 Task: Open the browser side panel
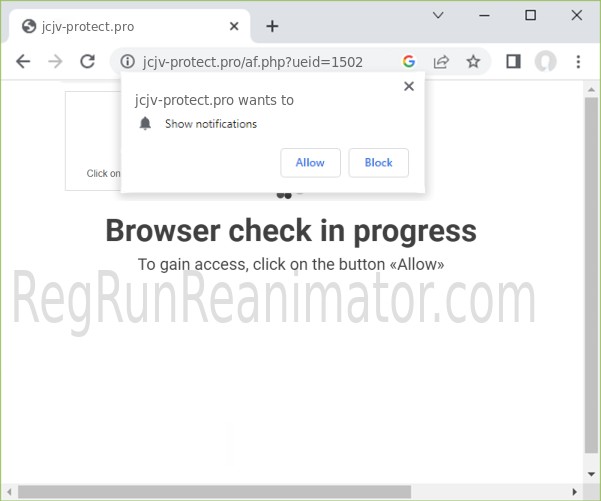pos(513,61)
